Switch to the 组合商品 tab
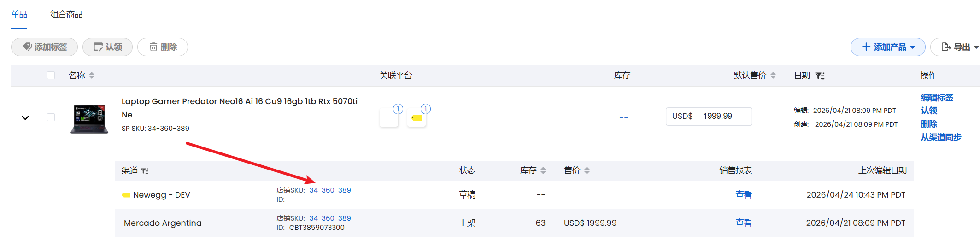This screenshot has height=252, width=980. pos(66,14)
